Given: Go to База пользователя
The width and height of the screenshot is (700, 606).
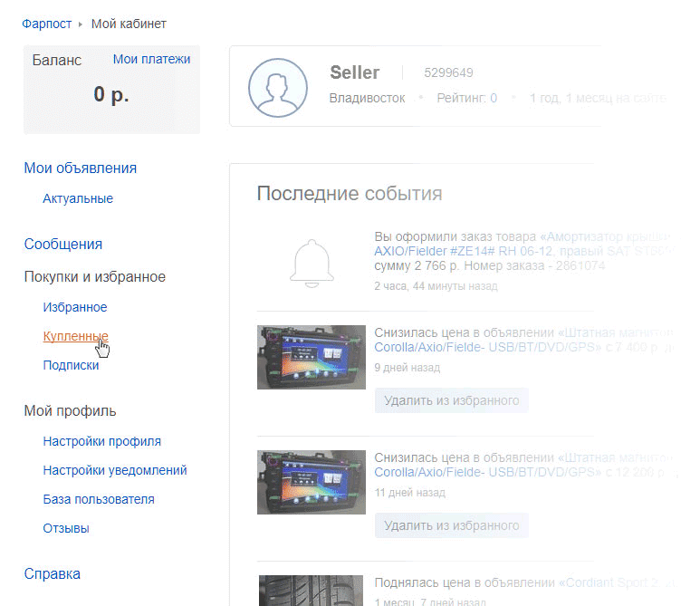Looking at the screenshot, I should point(99,499).
